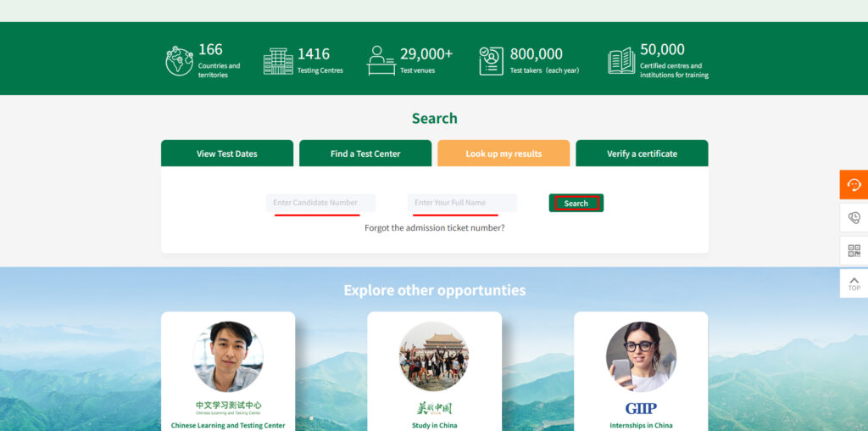Go to the Verify a certificate tab
This screenshot has width=868, height=431.
[642, 154]
